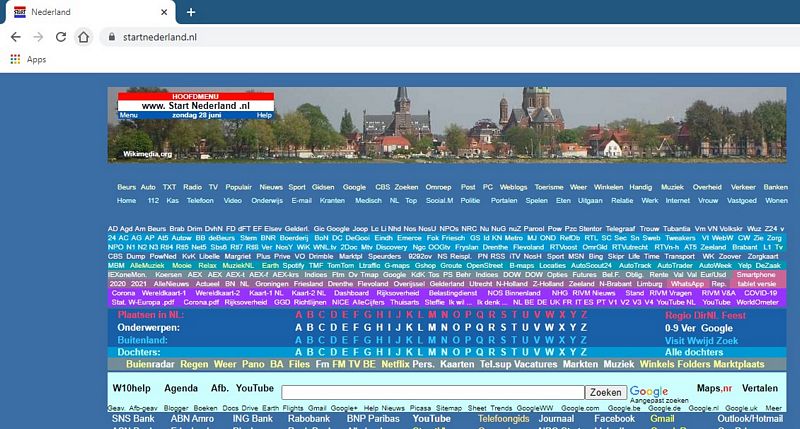Viewport: 800px width, 429px height.
Task: Click letter A in Plaatsen in NL row
Action: click(298, 315)
